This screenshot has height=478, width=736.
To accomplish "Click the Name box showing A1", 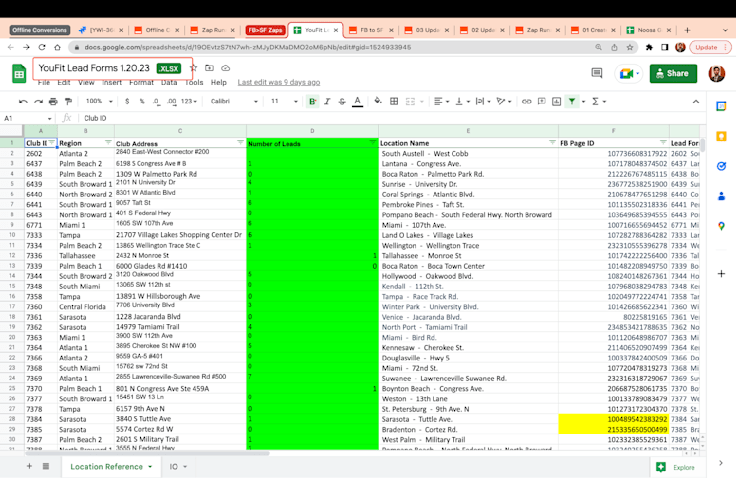I will [28, 118].
